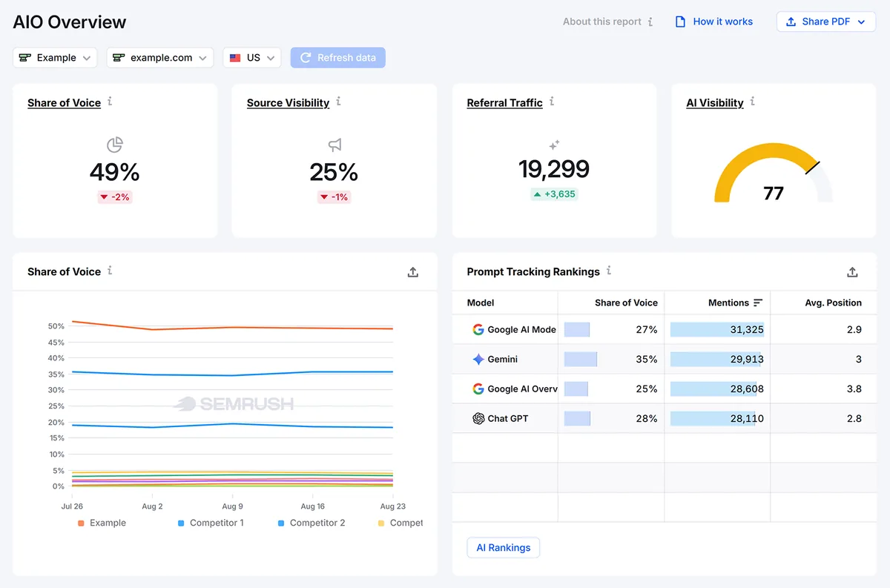The image size is (890, 588).
Task: Click the Avg. Position column header
Action: coord(833,303)
